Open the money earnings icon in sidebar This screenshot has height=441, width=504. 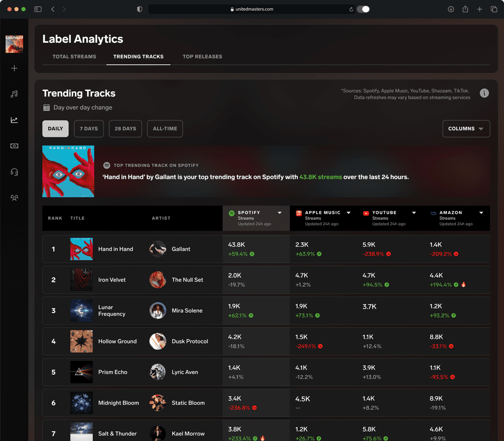(14, 146)
